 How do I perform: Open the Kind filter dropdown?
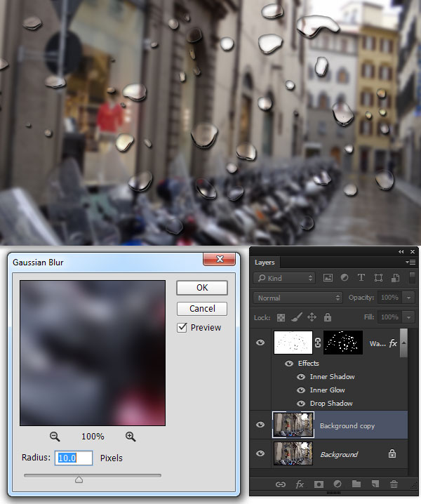[x=285, y=279]
